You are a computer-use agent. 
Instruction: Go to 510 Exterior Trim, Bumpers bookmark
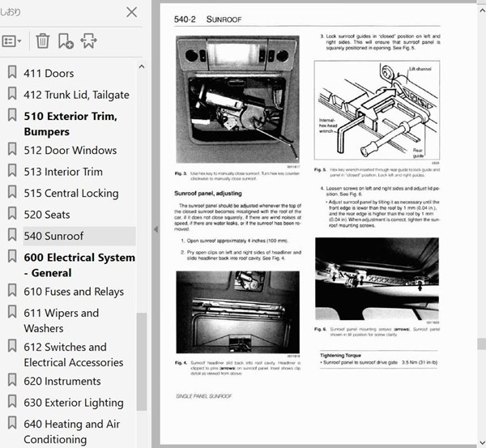pyautogui.click(x=70, y=124)
